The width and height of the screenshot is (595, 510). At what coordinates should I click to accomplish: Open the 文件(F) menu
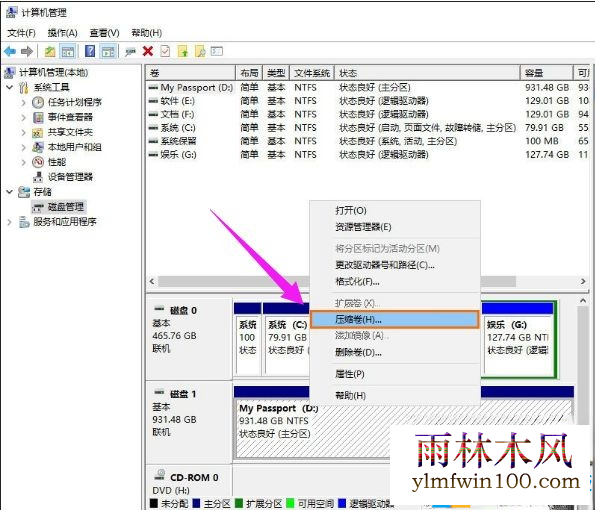click(x=21, y=33)
